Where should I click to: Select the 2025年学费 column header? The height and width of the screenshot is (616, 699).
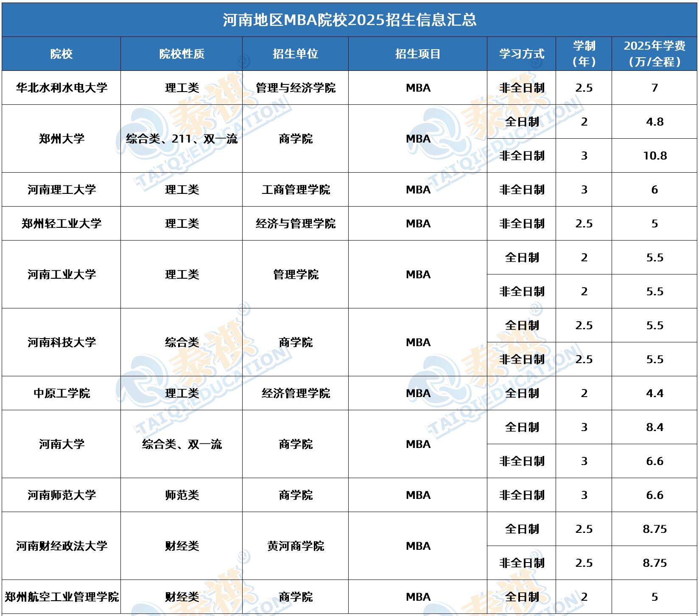(654, 54)
